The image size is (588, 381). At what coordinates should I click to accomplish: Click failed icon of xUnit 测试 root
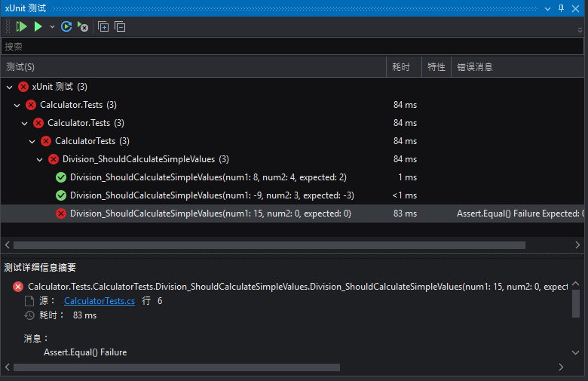coord(23,87)
